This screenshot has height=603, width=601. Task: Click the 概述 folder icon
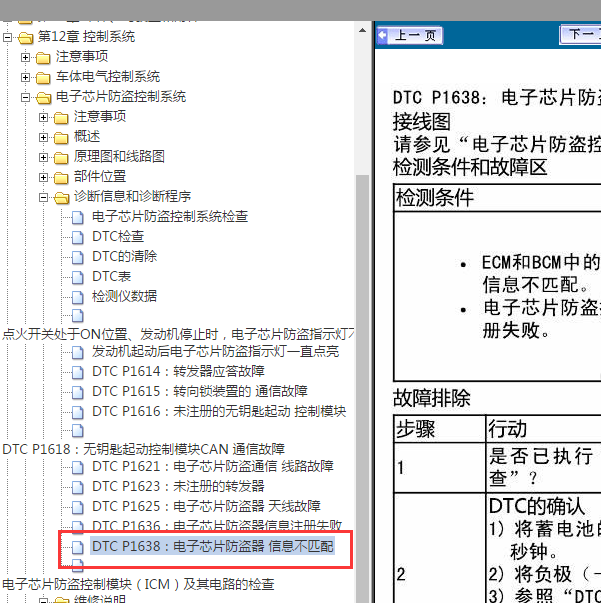tap(61, 138)
